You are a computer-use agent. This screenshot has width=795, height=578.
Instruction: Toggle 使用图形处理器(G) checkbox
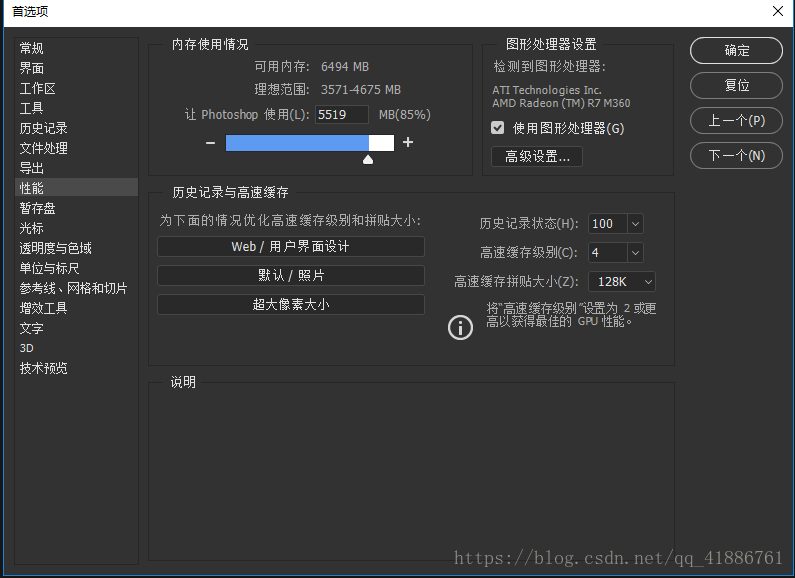(x=498, y=128)
